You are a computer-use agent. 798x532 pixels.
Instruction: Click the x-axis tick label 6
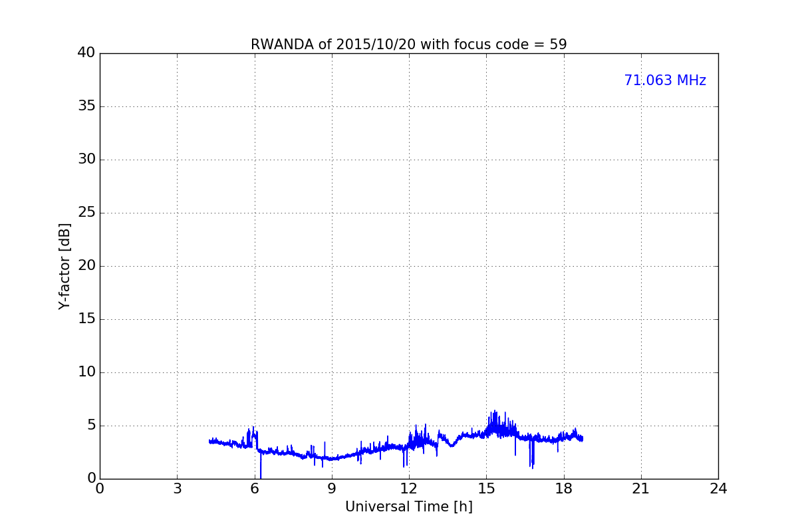254,489
